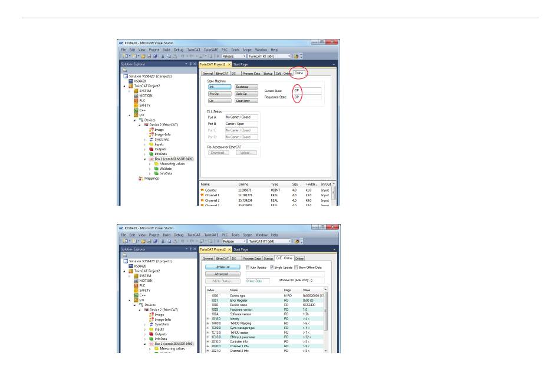Click the Clear Error button
Viewport: 560px width, 392px height.
click(x=246, y=101)
